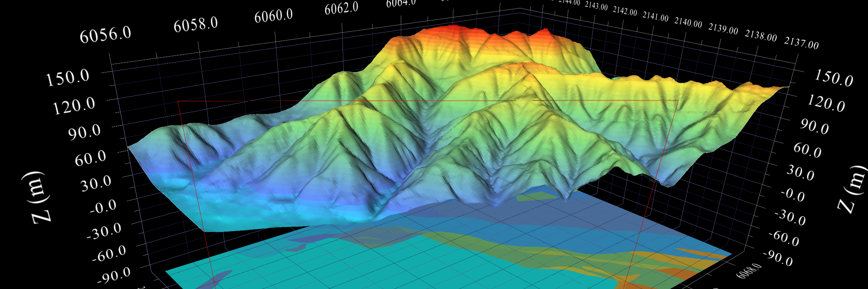Click -30.0 on the left Z axis

[104, 231]
